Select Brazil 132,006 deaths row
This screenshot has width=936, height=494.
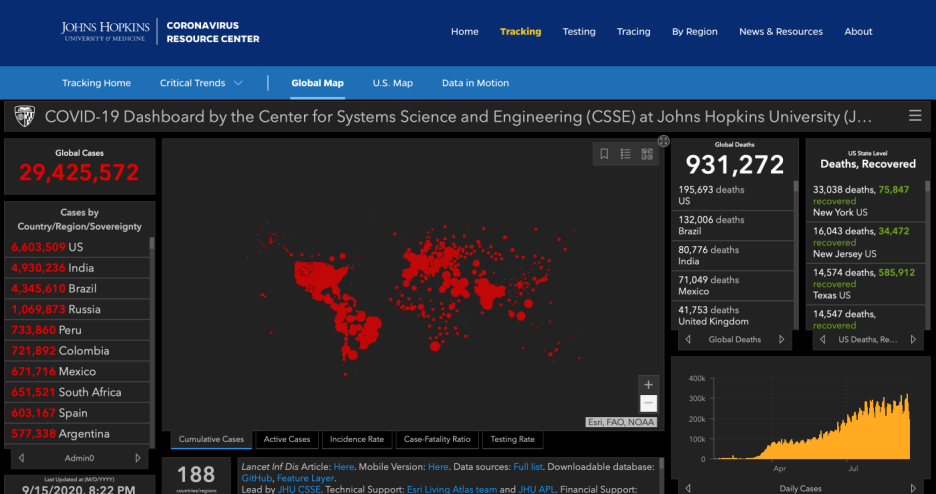(x=732, y=226)
